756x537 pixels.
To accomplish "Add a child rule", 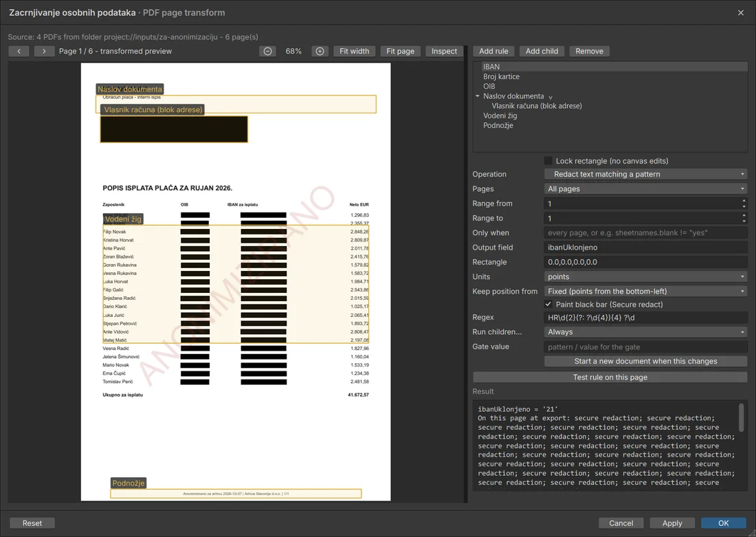I will tap(542, 51).
